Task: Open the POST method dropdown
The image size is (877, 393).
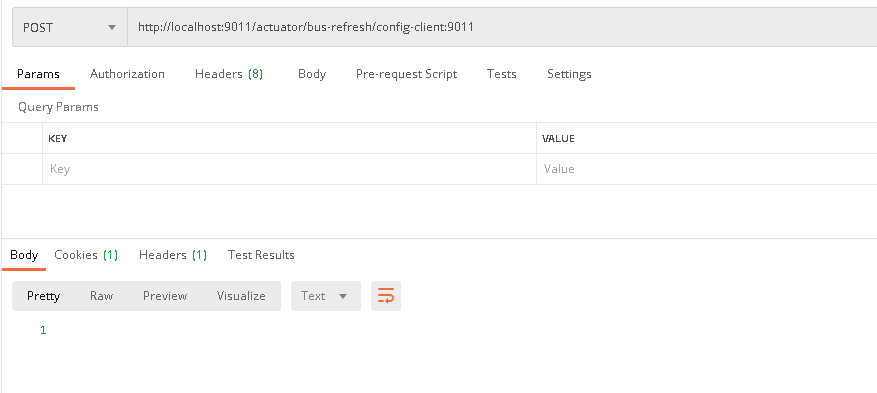Action: 70,27
